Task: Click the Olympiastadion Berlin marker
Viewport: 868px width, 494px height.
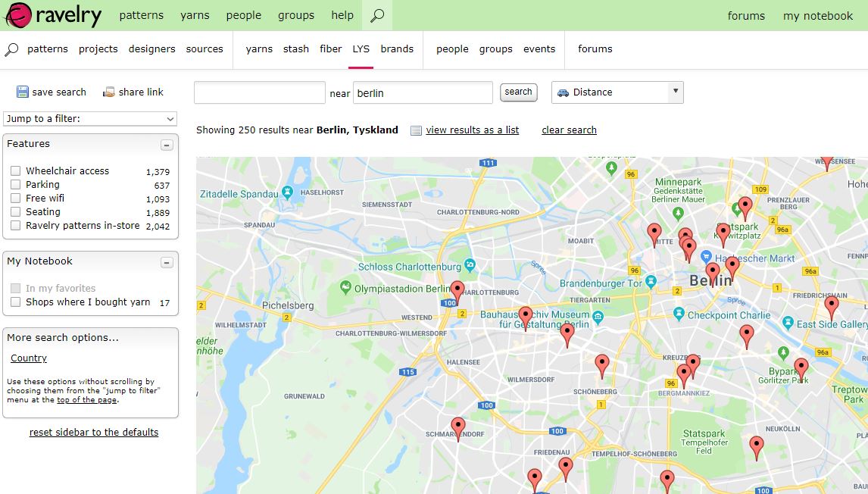Action: [345, 287]
